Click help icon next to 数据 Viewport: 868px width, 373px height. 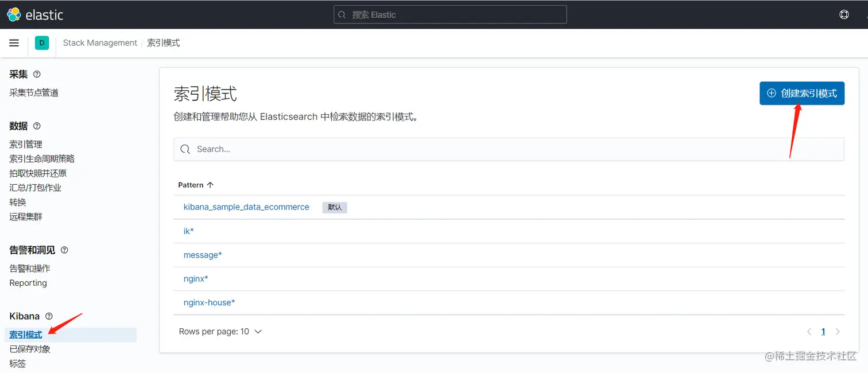37,126
